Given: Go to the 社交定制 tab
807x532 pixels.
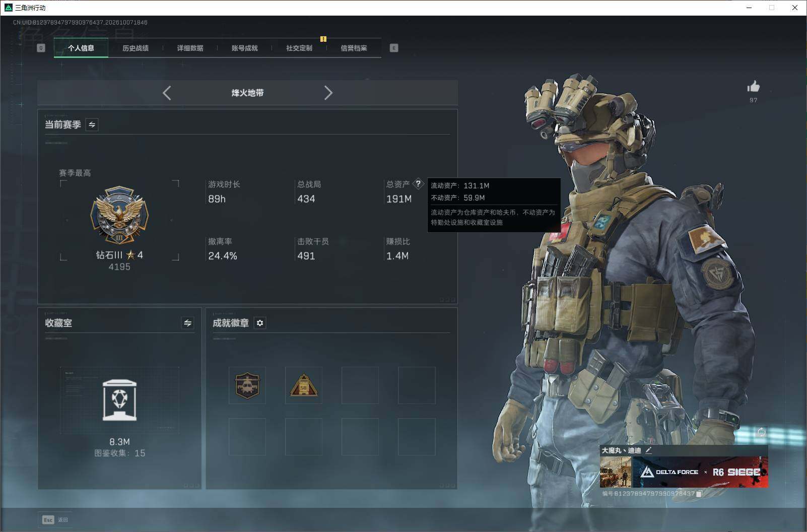Looking at the screenshot, I should pos(299,48).
